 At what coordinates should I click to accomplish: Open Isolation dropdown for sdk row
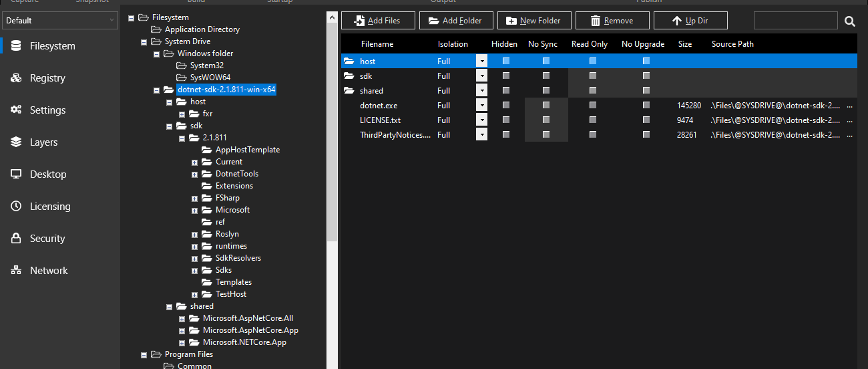(x=482, y=76)
